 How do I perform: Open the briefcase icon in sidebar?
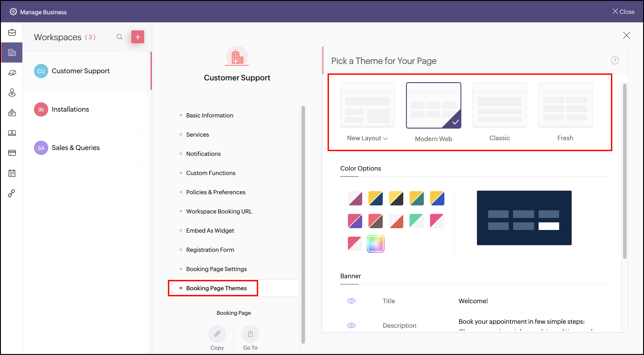pyautogui.click(x=12, y=33)
